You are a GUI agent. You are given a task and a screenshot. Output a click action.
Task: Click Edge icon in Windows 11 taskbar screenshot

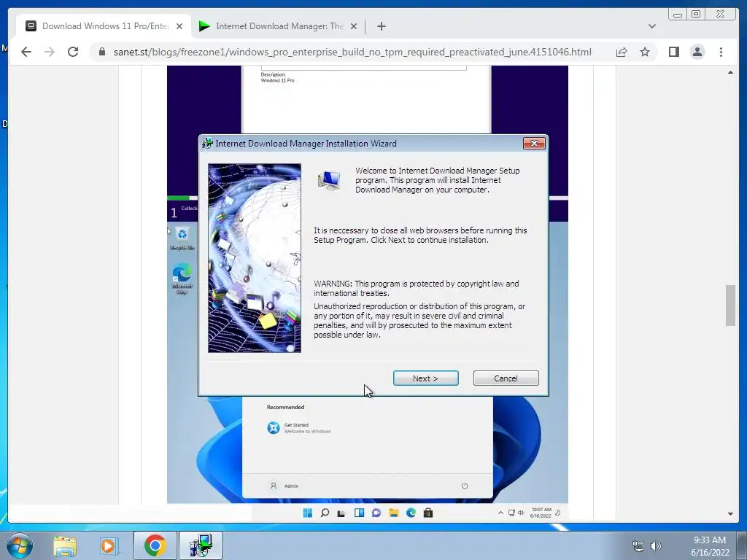pyautogui.click(x=411, y=513)
